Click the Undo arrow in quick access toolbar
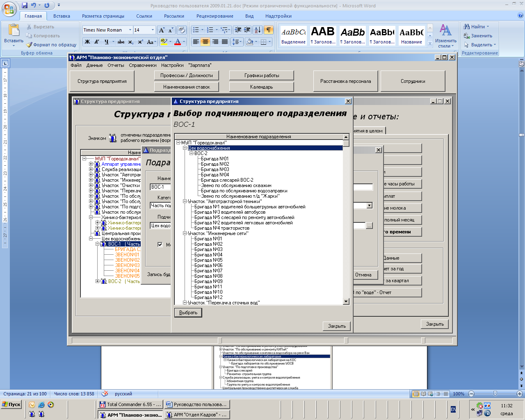The width and height of the screenshot is (525, 420). point(34,5)
